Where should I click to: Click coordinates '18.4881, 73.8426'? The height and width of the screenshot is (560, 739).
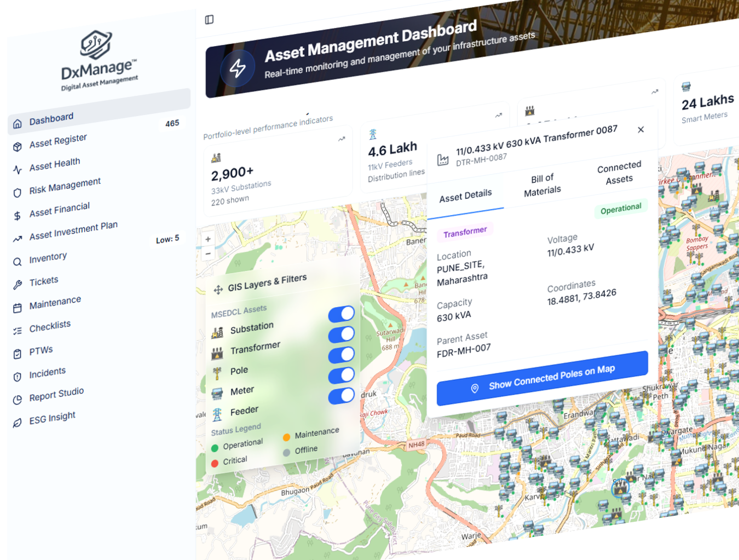[582, 297]
